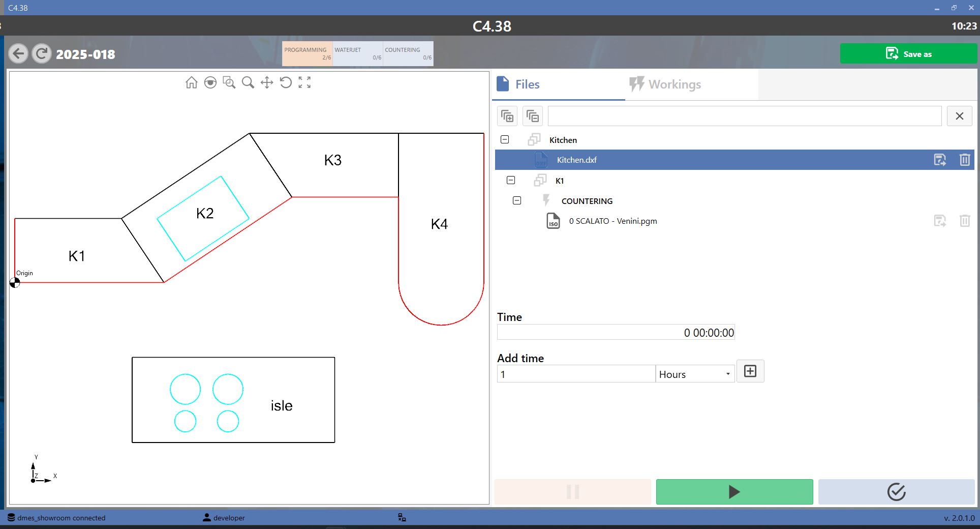Click the plus button to add time
980x529 pixels.
[x=750, y=371]
